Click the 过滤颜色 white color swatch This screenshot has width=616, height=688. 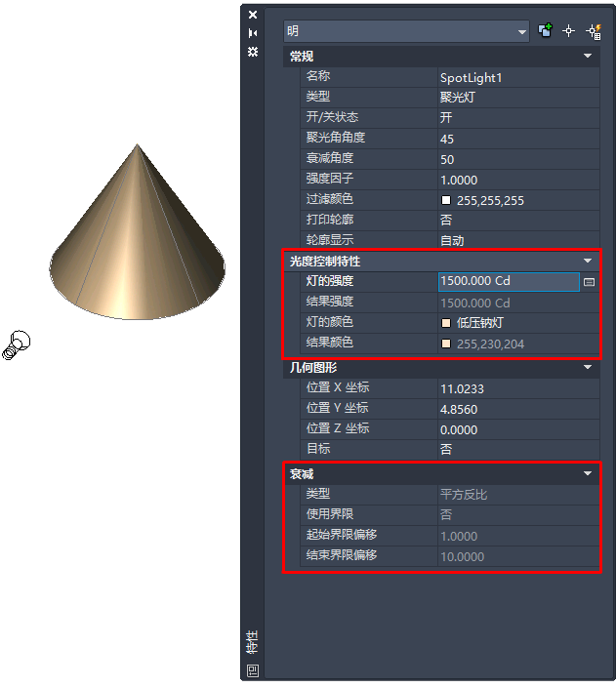click(446, 200)
